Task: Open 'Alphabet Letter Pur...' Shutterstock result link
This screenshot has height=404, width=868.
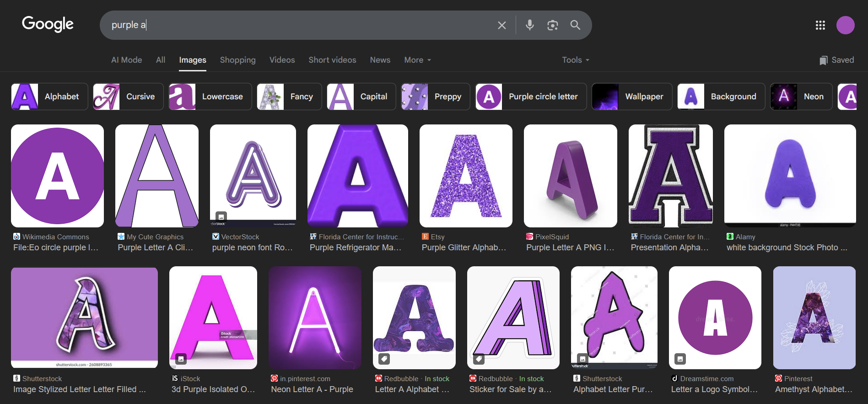Action: point(613,389)
